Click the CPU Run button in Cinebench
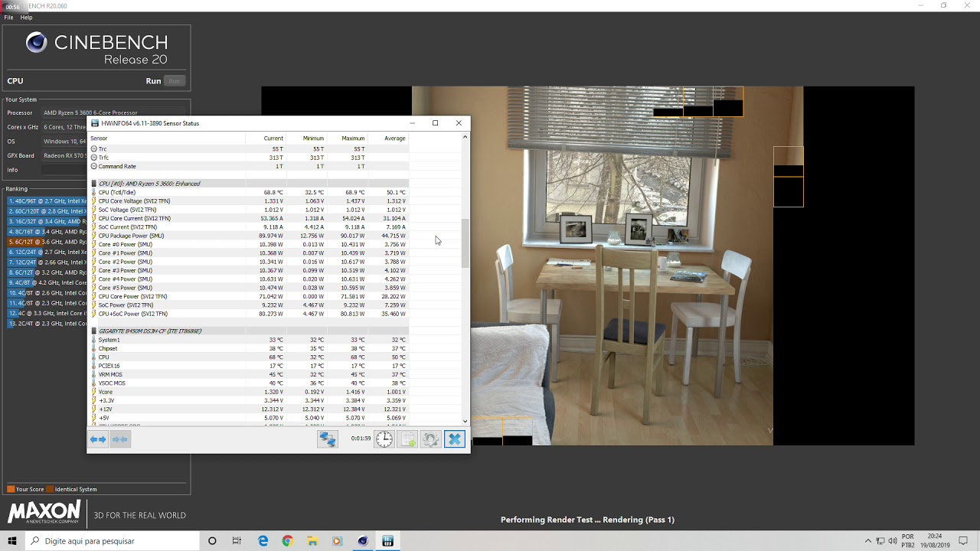The height and width of the screenshot is (551, 980). pyautogui.click(x=175, y=81)
